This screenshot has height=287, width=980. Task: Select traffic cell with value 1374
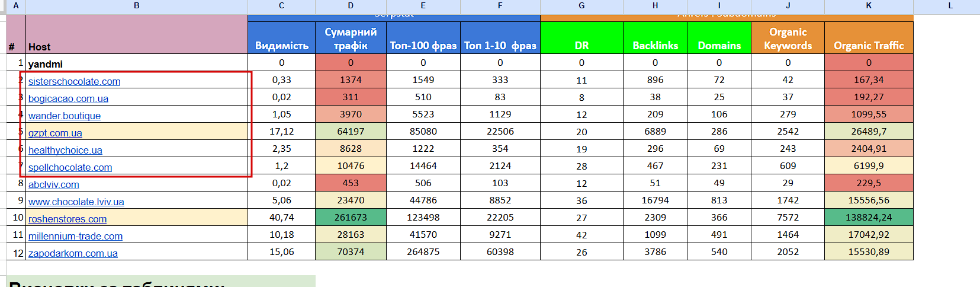[x=351, y=79]
